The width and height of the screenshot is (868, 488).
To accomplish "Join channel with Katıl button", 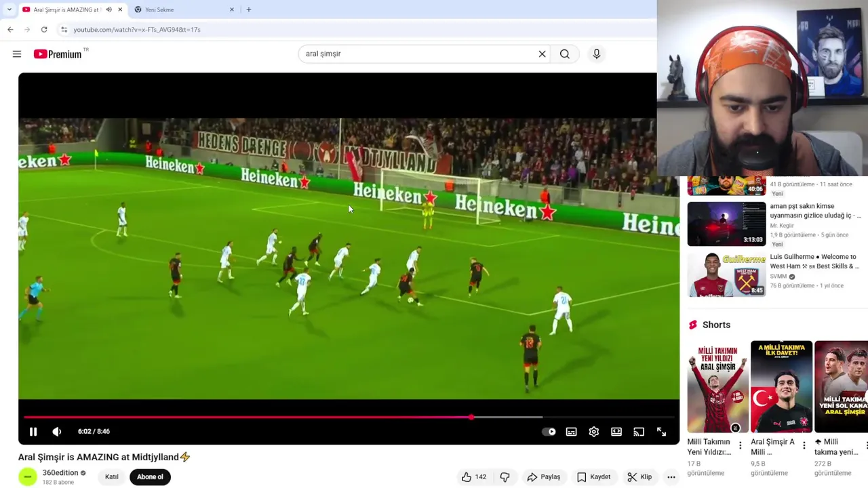I will pos(112,477).
